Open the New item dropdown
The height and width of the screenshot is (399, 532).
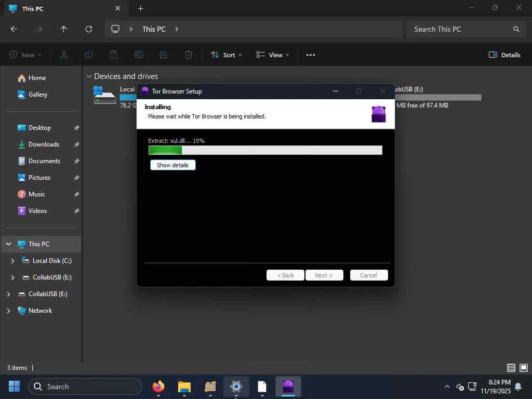click(x=25, y=55)
